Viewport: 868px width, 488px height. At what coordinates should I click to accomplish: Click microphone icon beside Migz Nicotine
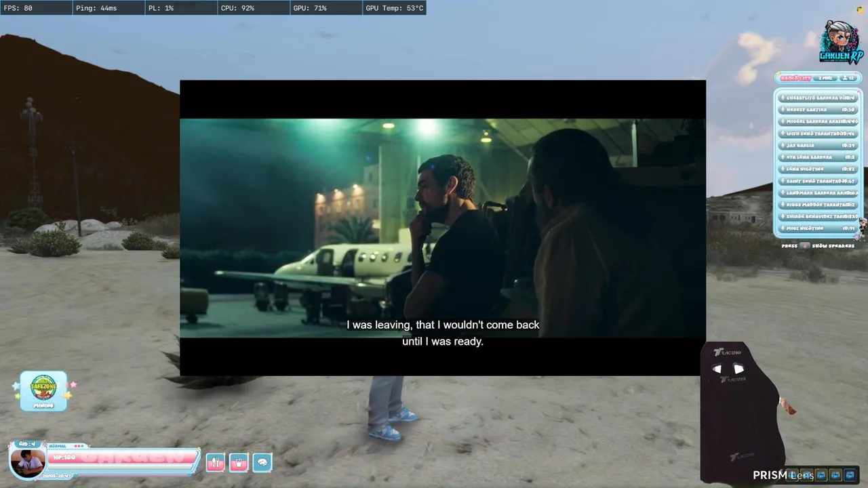pyautogui.click(x=783, y=228)
